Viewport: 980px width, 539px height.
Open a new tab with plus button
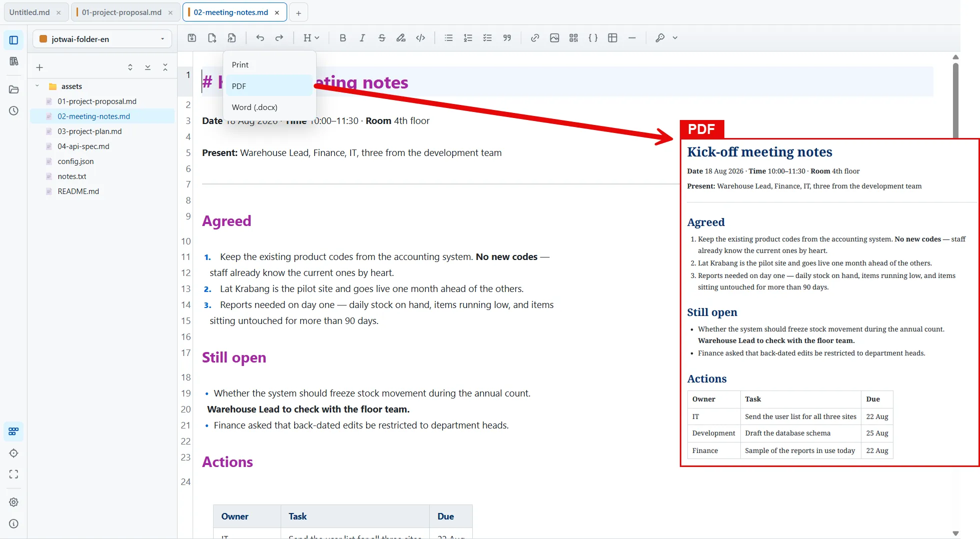pyautogui.click(x=299, y=13)
